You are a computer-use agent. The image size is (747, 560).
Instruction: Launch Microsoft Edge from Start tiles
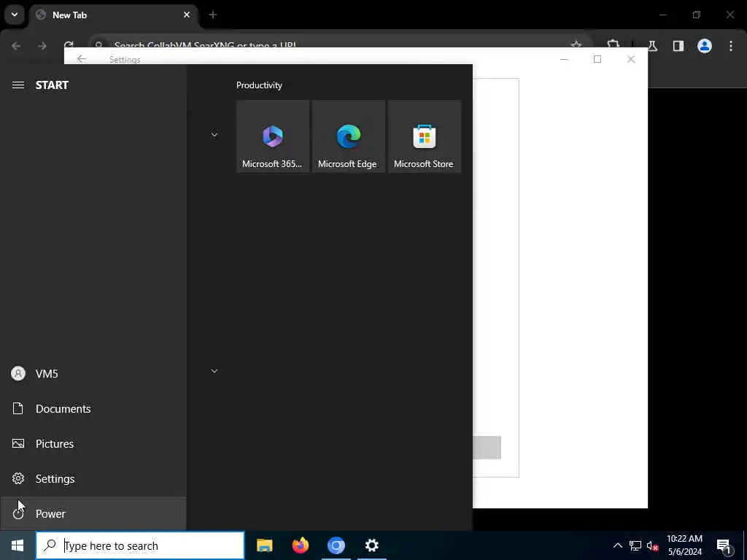click(x=348, y=136)
